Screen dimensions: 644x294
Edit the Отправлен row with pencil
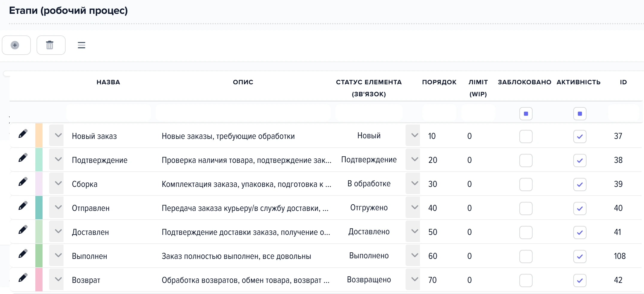pos(23,206)
